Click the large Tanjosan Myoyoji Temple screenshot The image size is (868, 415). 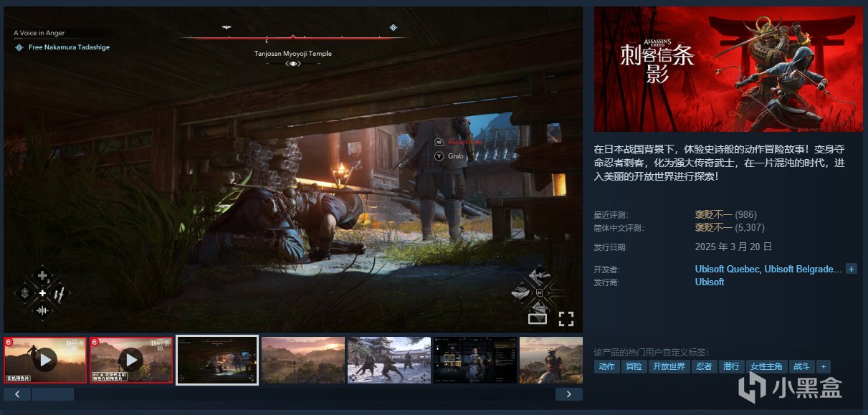tap(293, 169)
